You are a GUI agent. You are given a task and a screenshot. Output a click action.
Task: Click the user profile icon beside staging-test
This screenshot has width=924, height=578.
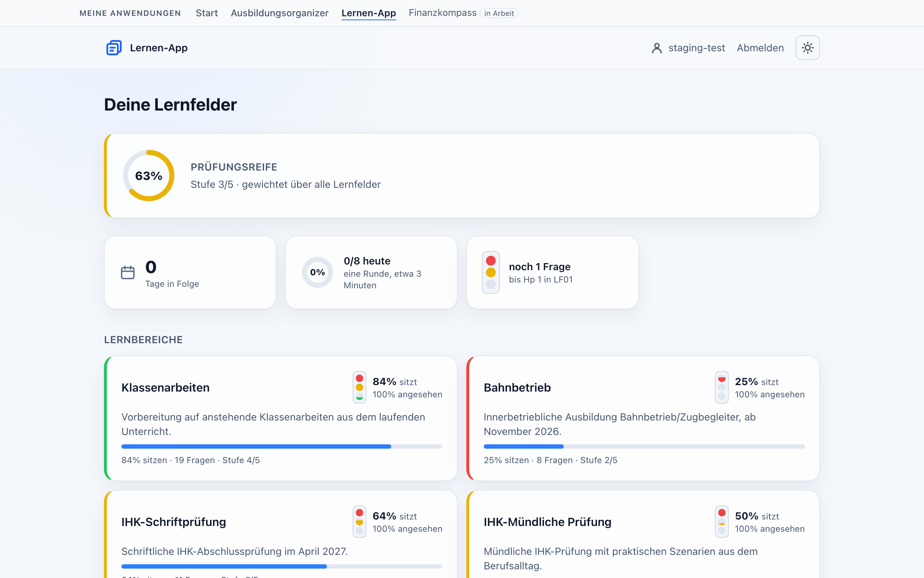pos(656,48)
